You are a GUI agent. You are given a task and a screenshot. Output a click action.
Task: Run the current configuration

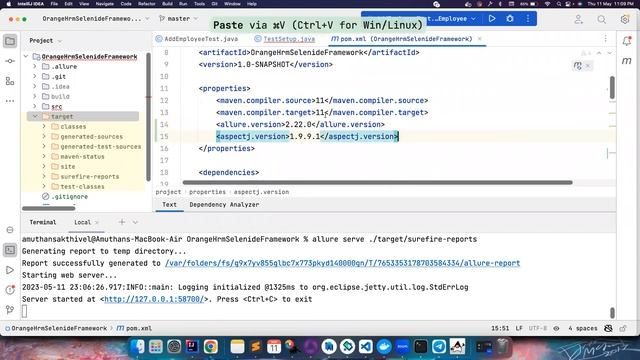[492, 19]
